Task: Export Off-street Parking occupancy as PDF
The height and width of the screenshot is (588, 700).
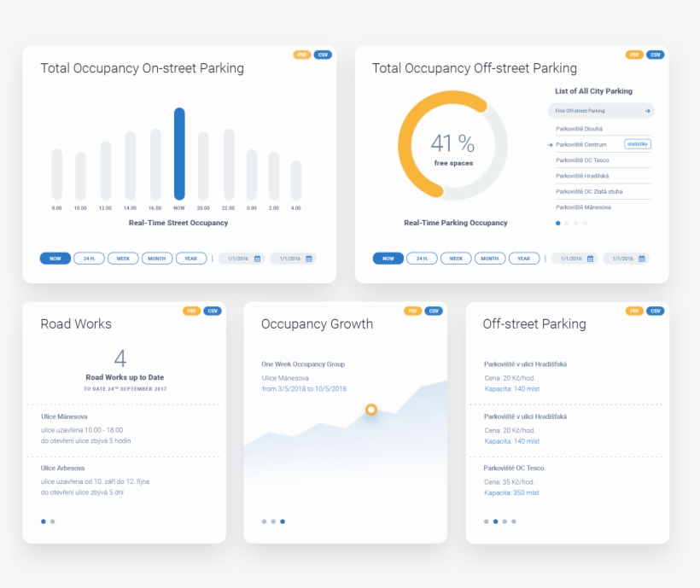Action: (634, 55)
